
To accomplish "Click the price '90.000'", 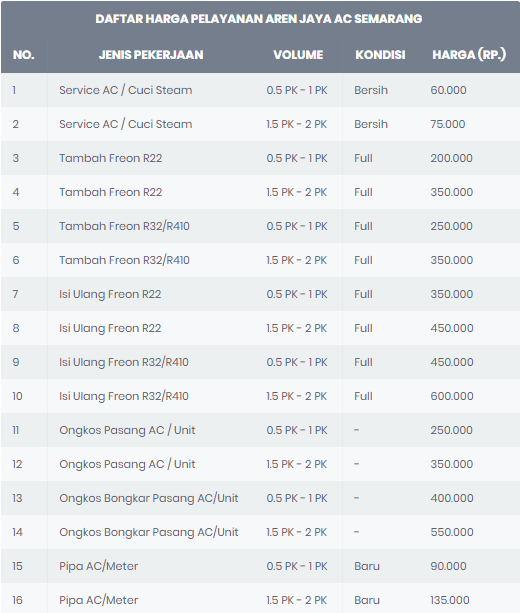I will [448, 566].
